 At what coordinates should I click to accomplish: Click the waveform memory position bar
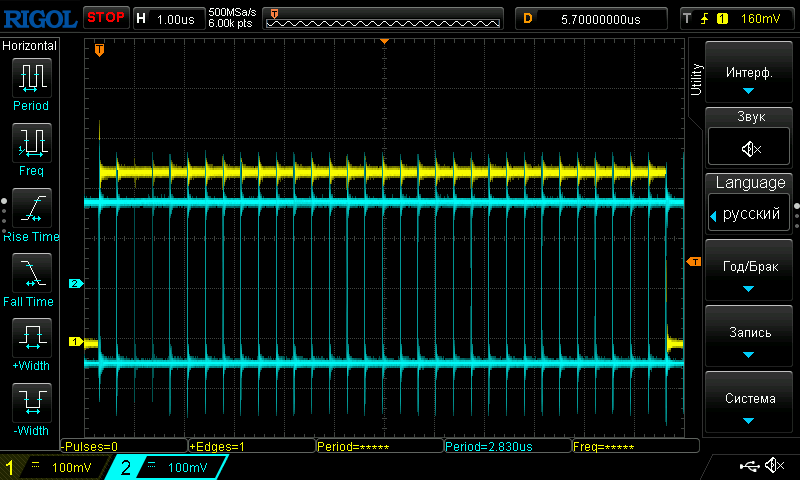point(385,18)
